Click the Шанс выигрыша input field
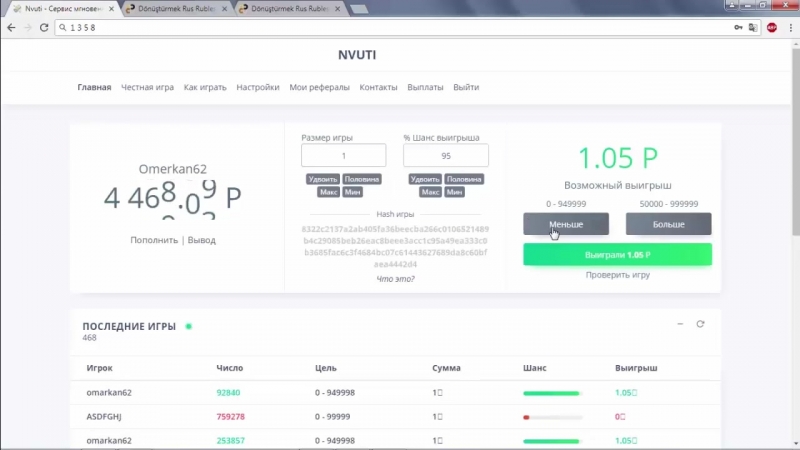The height and width of the screenshot is (450, 800). click(446, 156)
